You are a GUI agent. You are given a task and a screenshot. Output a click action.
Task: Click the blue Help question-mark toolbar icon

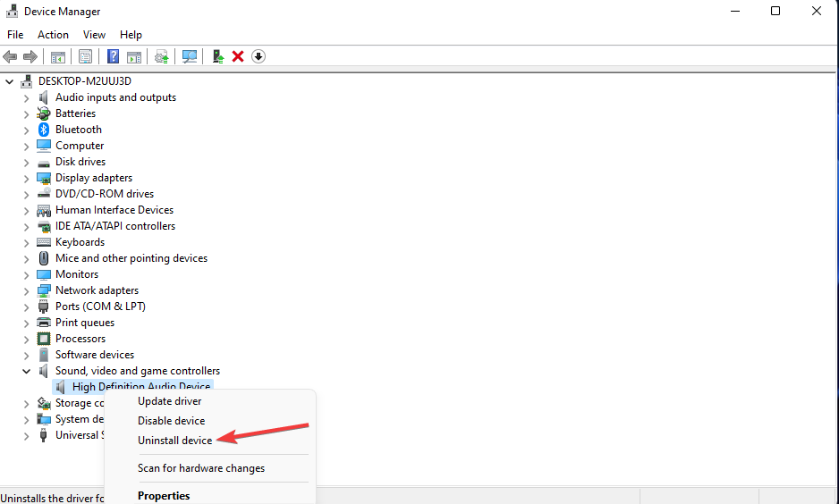(113, 56)
